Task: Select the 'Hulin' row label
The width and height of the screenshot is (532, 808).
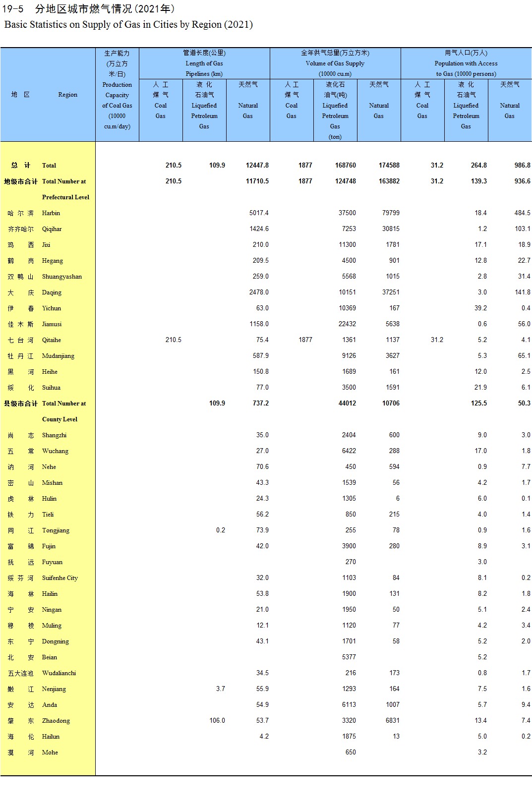Action: point(49,499)
